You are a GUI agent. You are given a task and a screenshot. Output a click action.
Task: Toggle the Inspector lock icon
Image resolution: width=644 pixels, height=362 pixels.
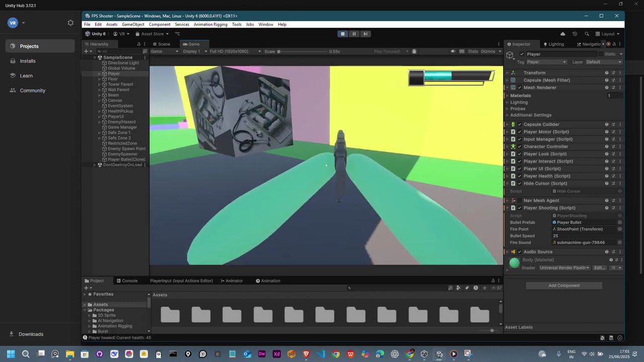pos(614,44)
